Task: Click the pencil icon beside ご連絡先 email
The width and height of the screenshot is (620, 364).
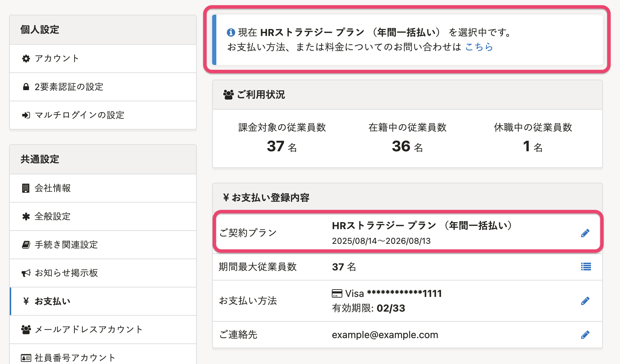Action: tap(585, 335)
